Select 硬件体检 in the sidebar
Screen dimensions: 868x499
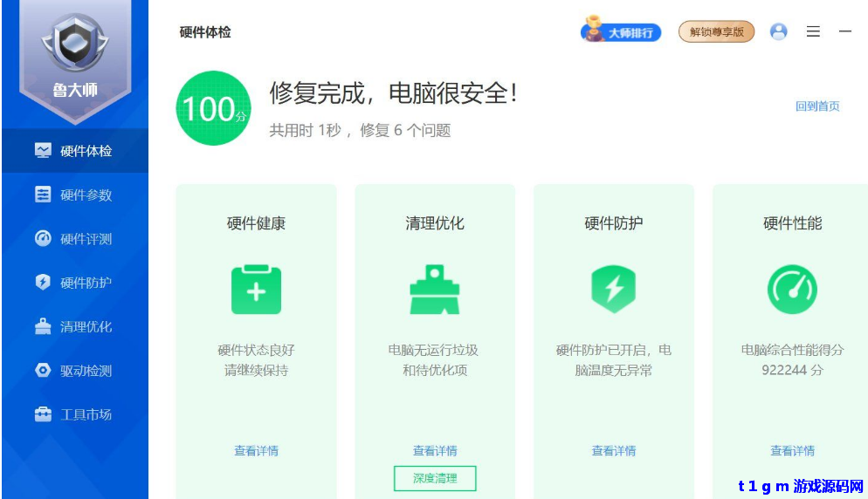click(x=74, y=151)
